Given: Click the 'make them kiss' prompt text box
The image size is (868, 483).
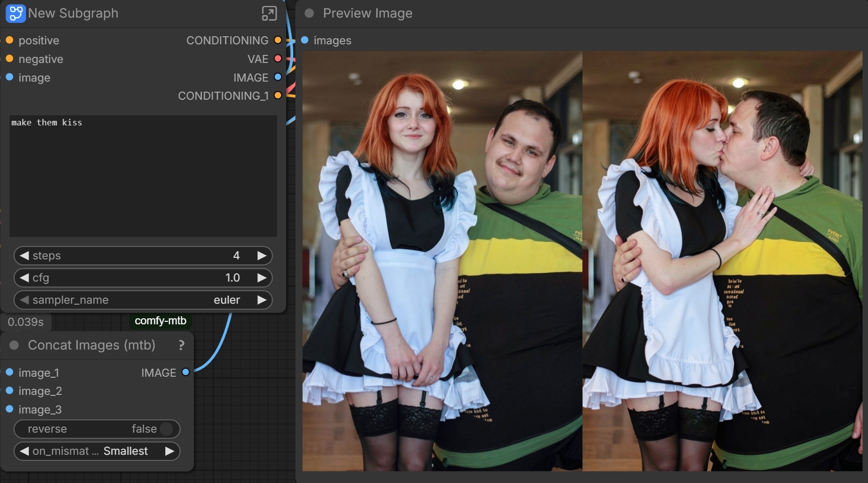Looking at the screenshot, I should click(143, 176).
